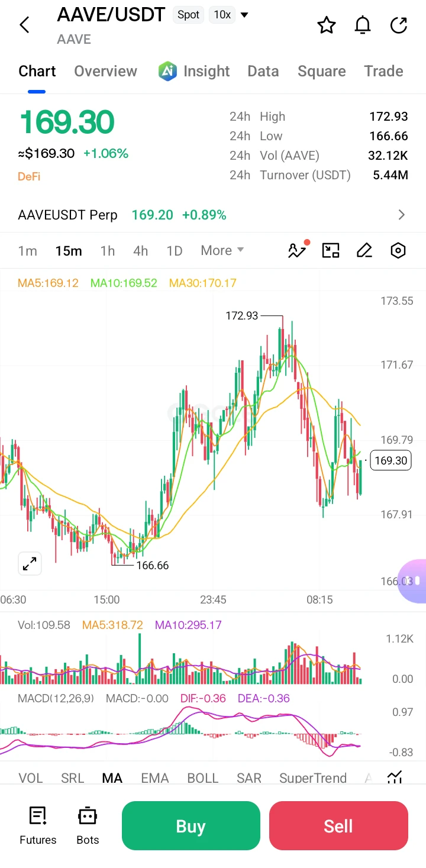Toggle the SAR indicator
The width and height of the screenshot is (426, 868).
tap(249, 777)
